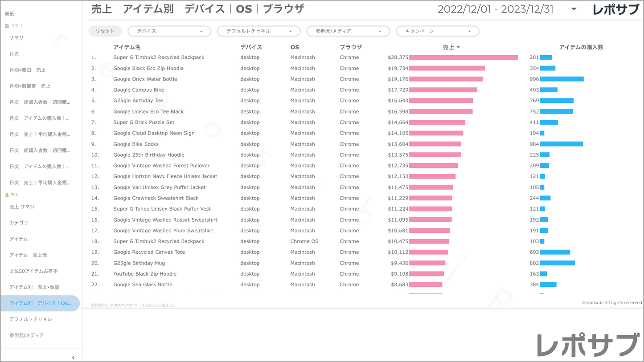Screen dimensions: 644x362
Task: Open the カテゴリ page in sidebar
Action: click(x=19, y=223)
